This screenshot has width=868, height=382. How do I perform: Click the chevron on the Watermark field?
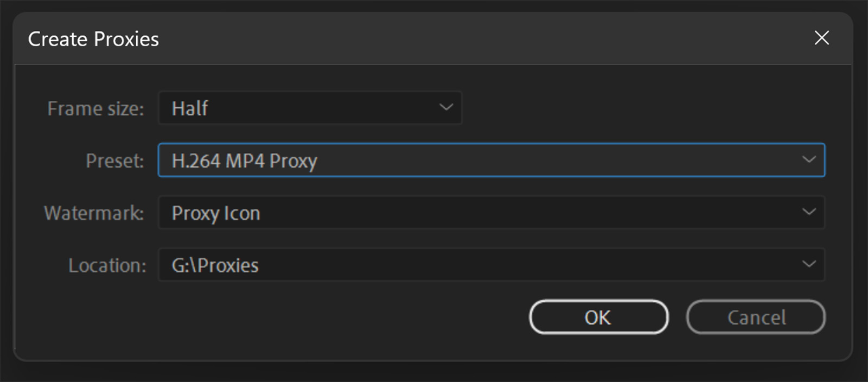click(808, 212)
